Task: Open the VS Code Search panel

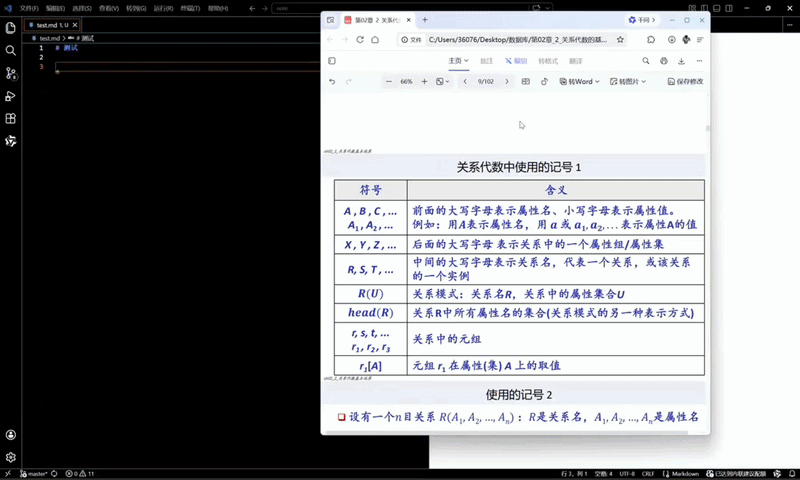Action: (x=10, y=50)
